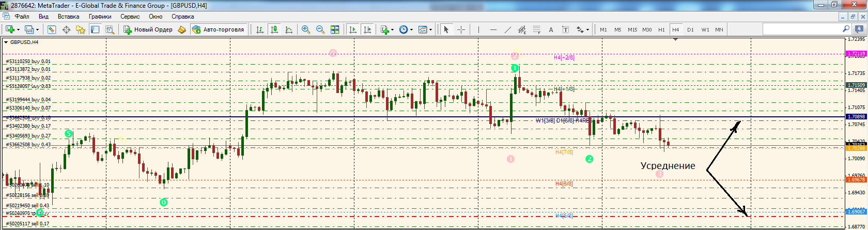The width and height of the screenshot is (868, 230).
Task: Zoom out of the chart
Action: 320,29
